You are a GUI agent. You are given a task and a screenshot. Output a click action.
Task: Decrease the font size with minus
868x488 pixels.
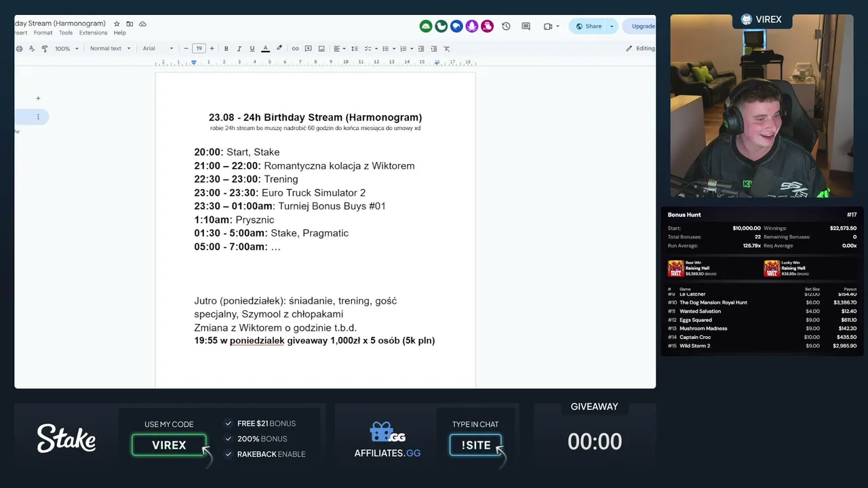186,49
